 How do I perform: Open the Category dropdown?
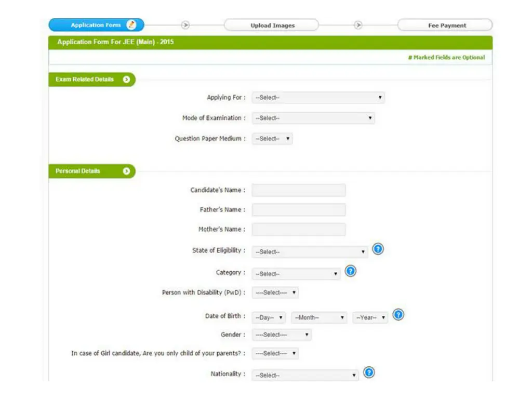tap(296, 274)
